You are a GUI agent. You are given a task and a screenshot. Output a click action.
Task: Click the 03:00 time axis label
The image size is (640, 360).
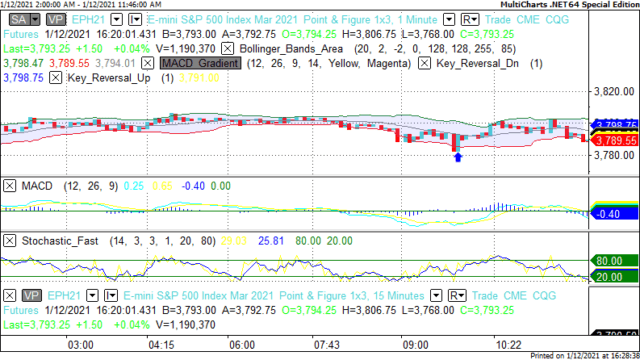[x=80, y=345]
